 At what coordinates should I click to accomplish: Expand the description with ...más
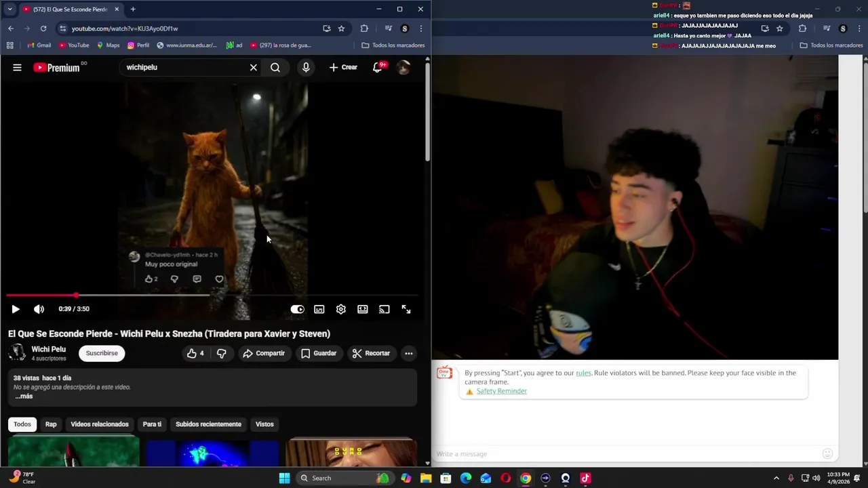click(24, 396)
